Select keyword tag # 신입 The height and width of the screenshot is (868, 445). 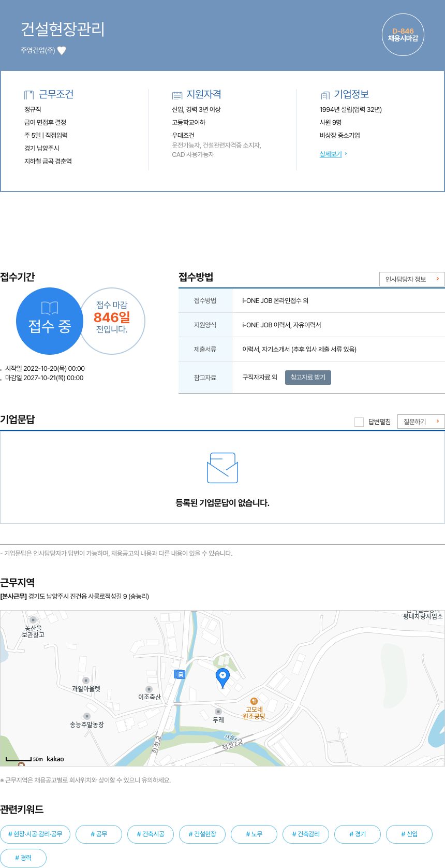tap(409, 834)
